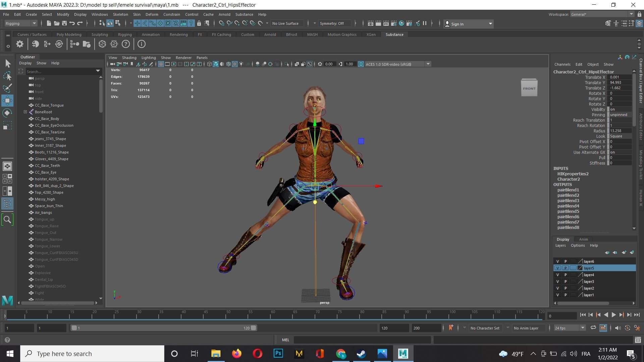Open the Rigging menu set dropdown

click(21, 23)
